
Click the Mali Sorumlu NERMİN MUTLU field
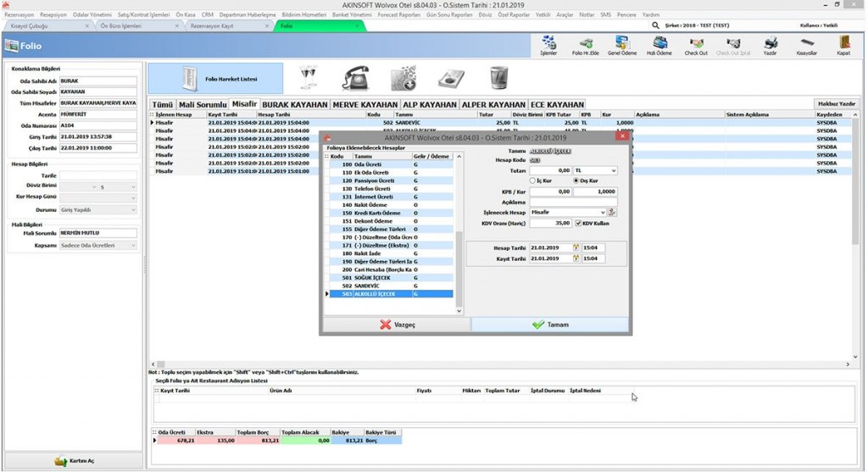click(x=98, y=233)
